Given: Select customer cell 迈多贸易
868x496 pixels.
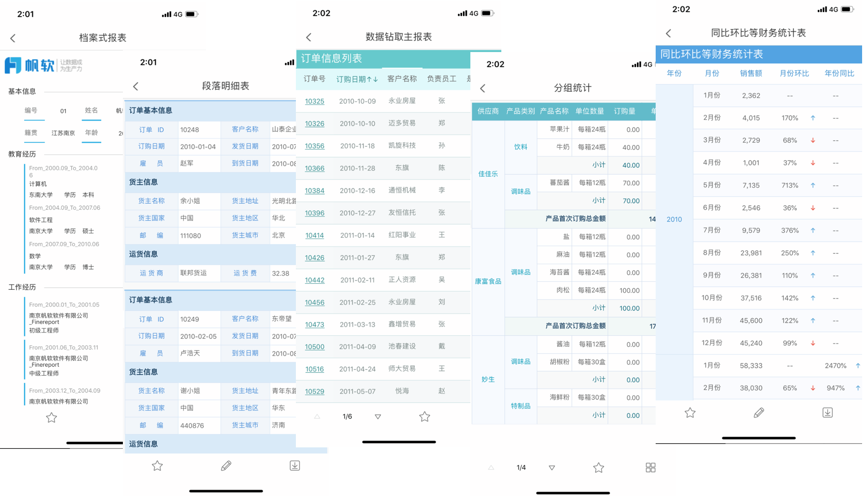Looking at the screenshot, I should [402, 123].
